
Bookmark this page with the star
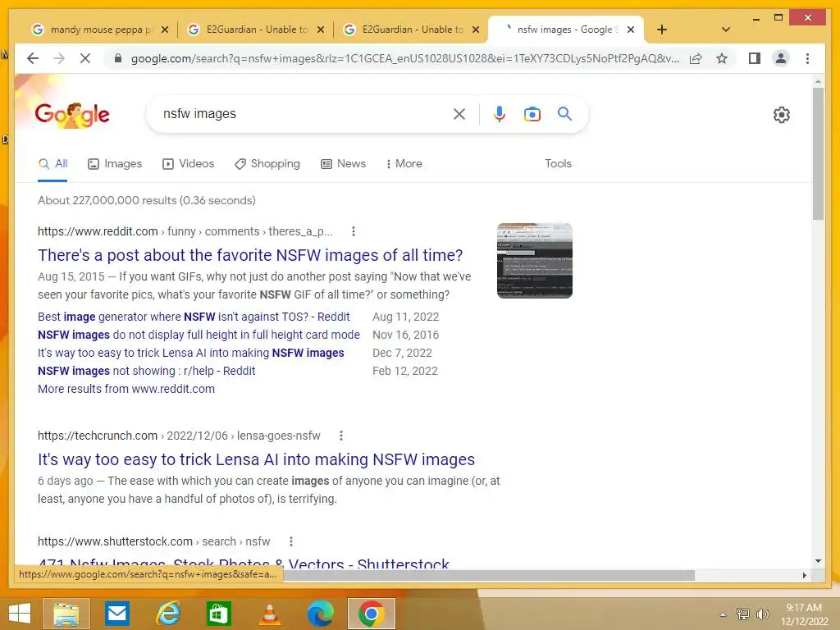(722, 58)
